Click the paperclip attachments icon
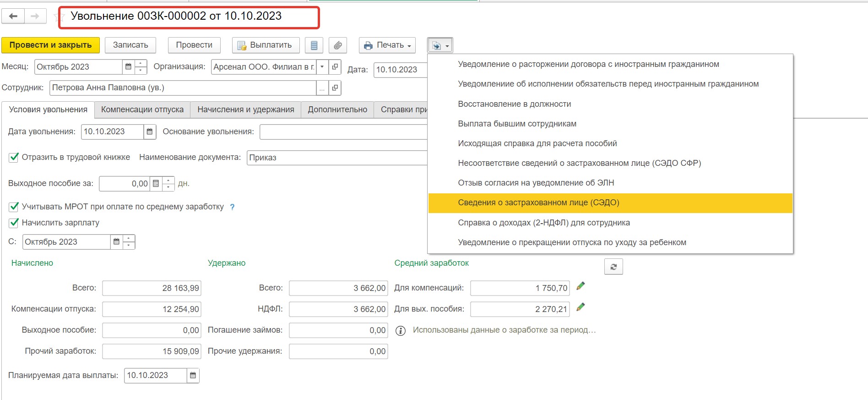This screenshot has height=400, width=868. [337, 45]
